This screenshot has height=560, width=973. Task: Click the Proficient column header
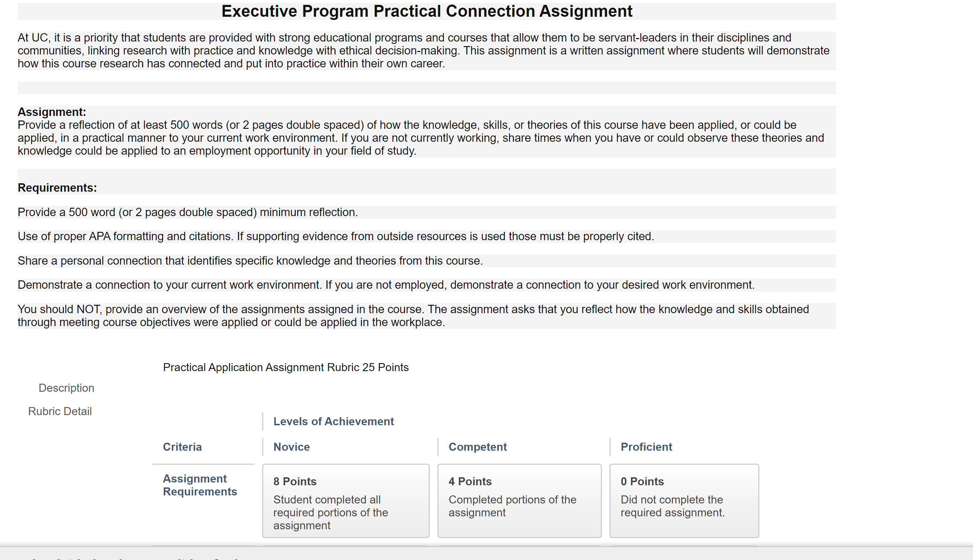[x=646, y=447]
